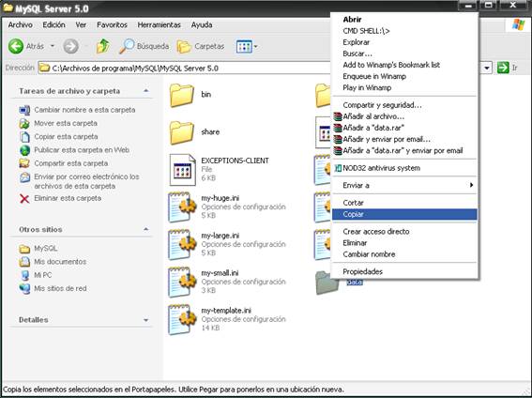Select the EXCEPTIONS-CLIENT file icon
This screenshot has width=532, height=398.
coord(183,170)
